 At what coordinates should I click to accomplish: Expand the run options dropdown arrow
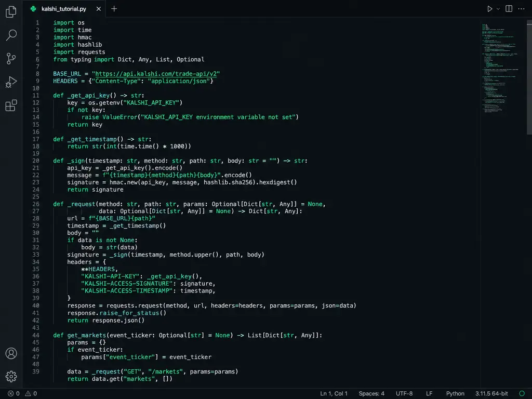(498, 9)
